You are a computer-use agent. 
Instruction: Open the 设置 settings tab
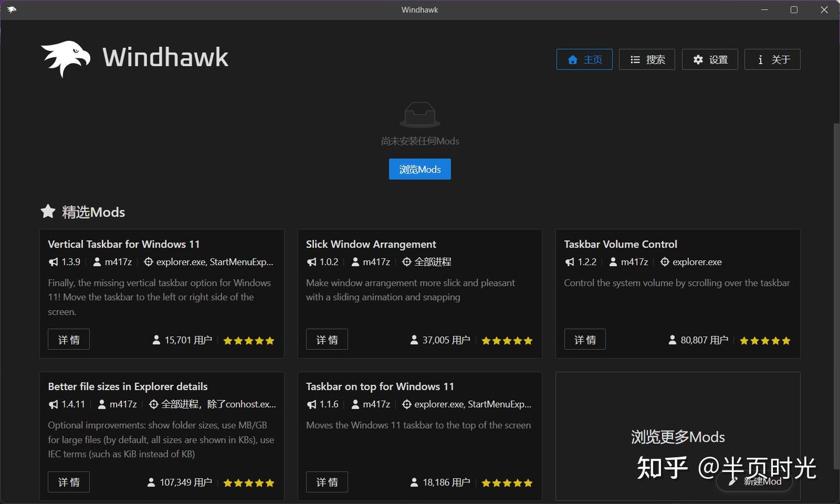click(710, 60)
